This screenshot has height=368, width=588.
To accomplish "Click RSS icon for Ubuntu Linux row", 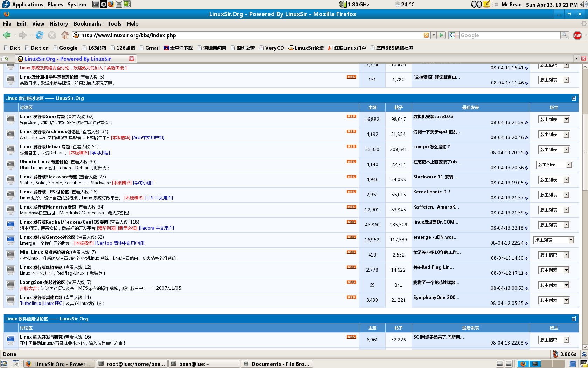I will click(x=351, y=162).
